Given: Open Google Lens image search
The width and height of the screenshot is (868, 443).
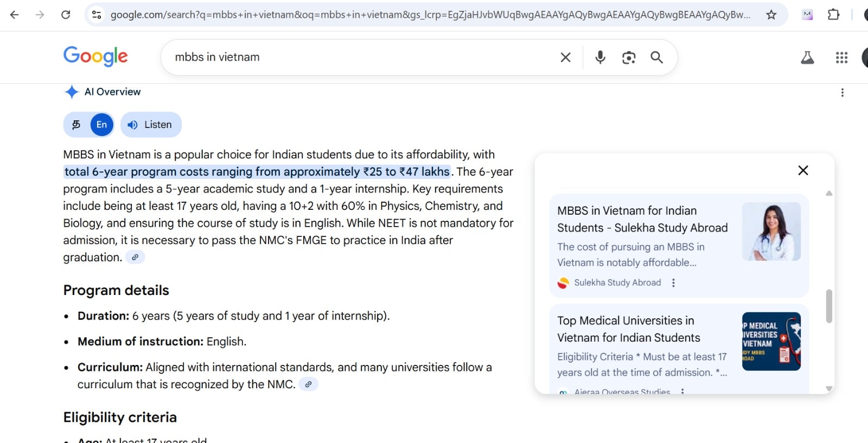Looking at the screenshot, I should click(x=629, y=57).
